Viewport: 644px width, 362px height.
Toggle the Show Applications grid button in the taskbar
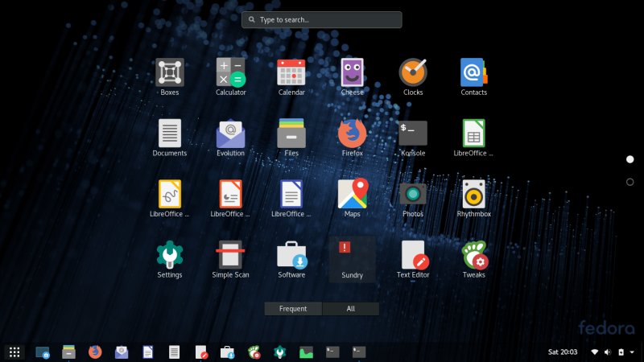pos(14,352)
